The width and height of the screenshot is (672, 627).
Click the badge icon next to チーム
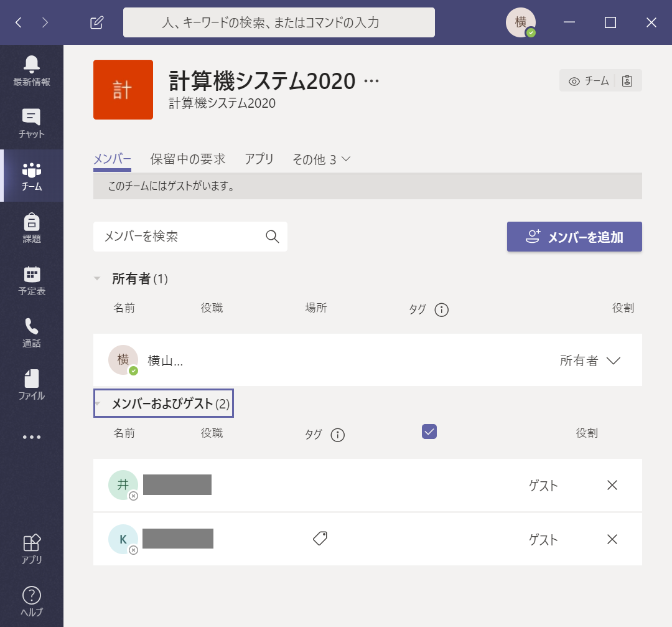pyautogui.click(x=627, y=80)
